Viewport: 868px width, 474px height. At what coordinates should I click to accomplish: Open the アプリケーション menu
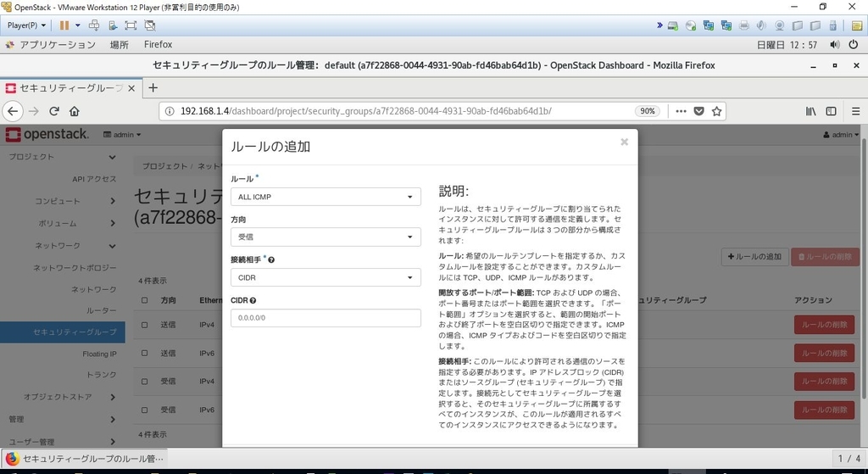tap(57, 45)
